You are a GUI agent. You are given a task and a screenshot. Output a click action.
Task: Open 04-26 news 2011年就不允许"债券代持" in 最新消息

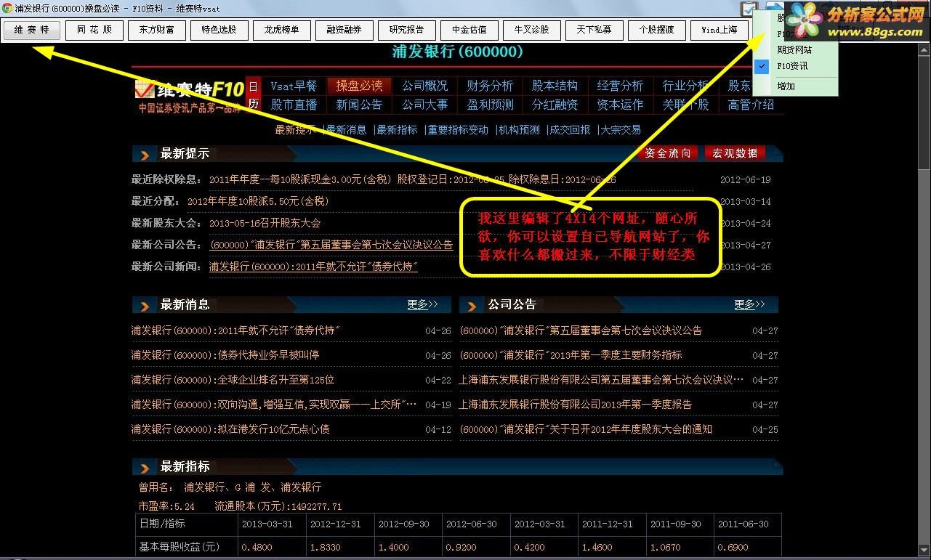coord(235,330)
